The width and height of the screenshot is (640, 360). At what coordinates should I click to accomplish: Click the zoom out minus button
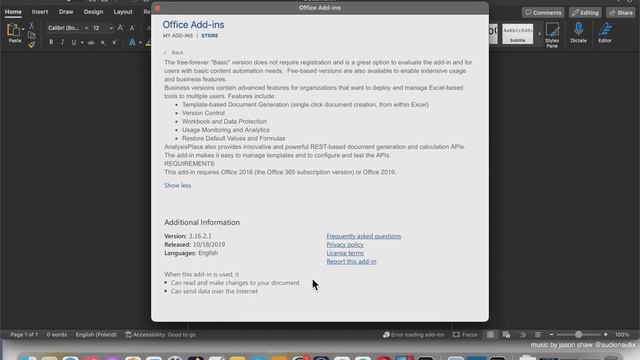pyautogui.click(x=551, y=335)
